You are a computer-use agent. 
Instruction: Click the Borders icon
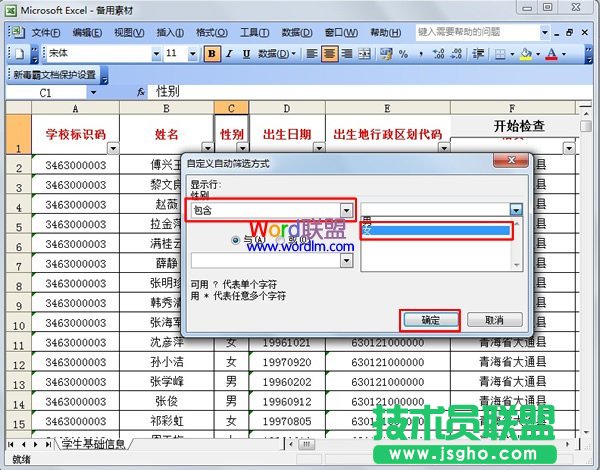pyautogui.click(x=500, y=54)
